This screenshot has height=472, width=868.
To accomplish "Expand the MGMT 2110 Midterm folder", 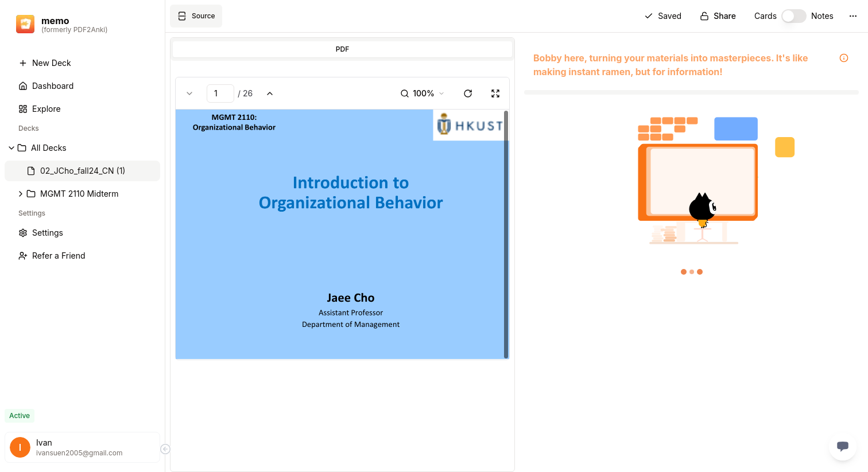I will click(x=21, y=194).
